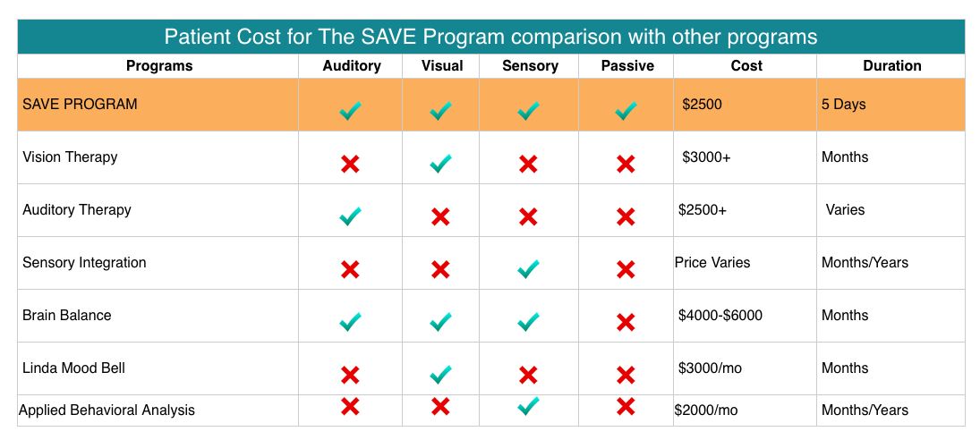Click the Linda Mood Bell Visual checkmark
This screenshot has width=980, height=440.
(439, 375)
